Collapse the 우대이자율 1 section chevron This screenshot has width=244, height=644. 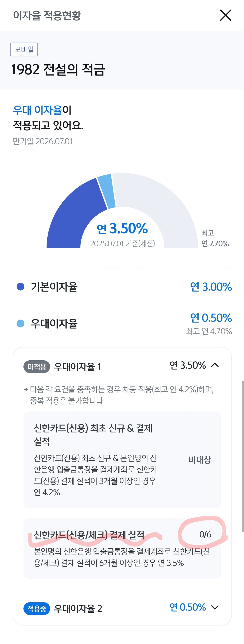[x=215, y=365]
